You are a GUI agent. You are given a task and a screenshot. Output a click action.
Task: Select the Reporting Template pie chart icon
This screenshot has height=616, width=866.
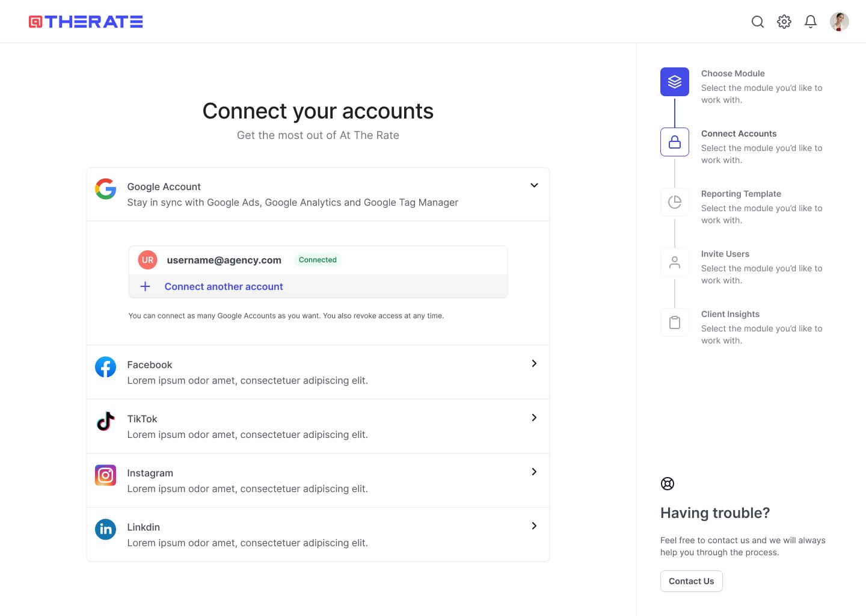[x=675, y=202]
